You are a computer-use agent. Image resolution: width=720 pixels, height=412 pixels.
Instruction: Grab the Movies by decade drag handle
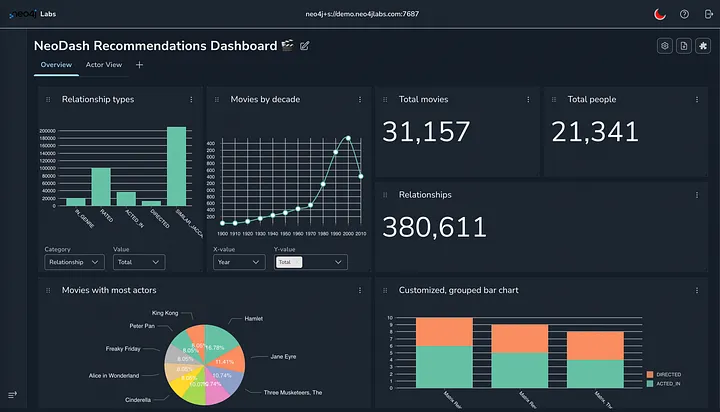click(x=217, y=100)
